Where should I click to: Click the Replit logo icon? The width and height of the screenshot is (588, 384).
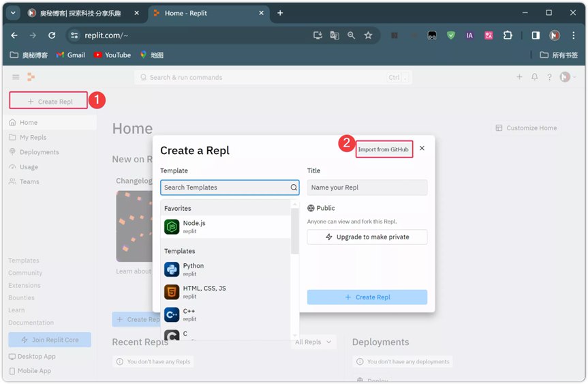[31, 77]
